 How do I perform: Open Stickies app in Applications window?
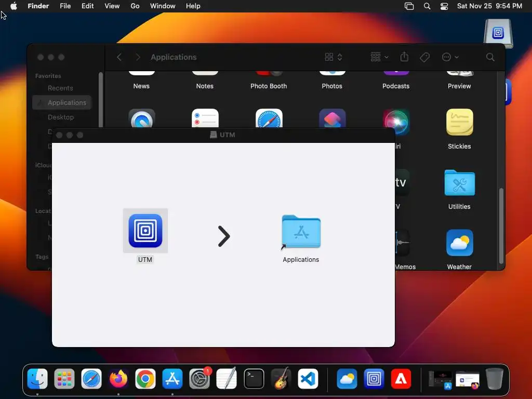pyautogui.click(x=459, y=122)
